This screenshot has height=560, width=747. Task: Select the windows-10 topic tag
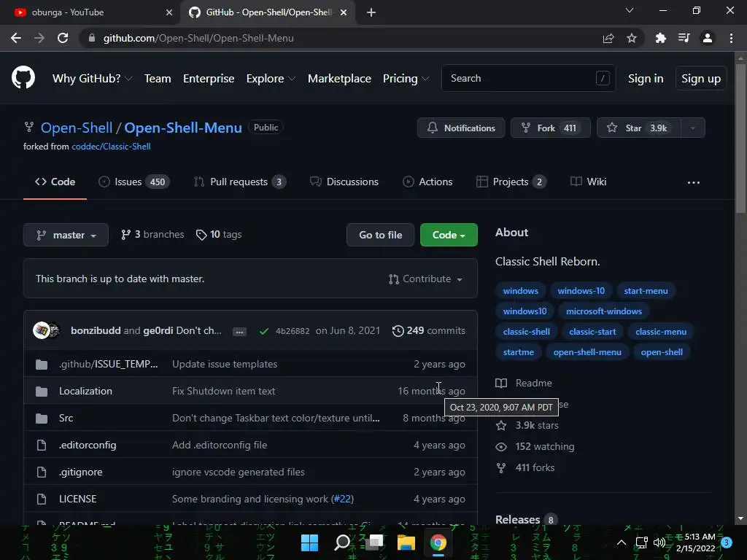(581, 291)
